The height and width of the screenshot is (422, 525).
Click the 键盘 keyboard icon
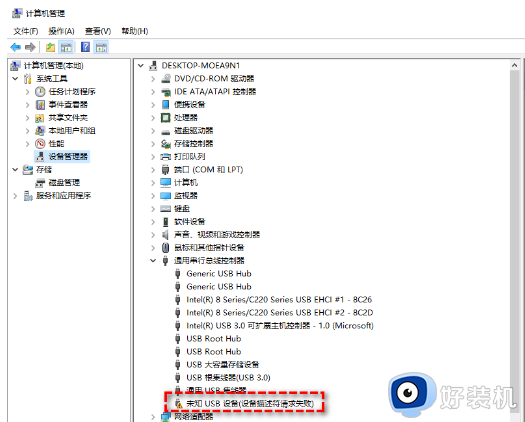[x=166, y=209]
